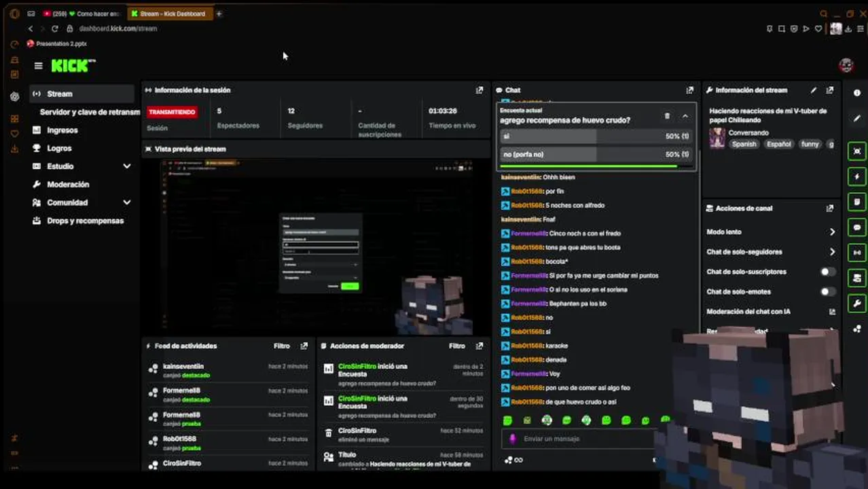This screenshot has width=868, height=489.
Task: Open Ingresos in the sidebar
Action: [62, 130]
